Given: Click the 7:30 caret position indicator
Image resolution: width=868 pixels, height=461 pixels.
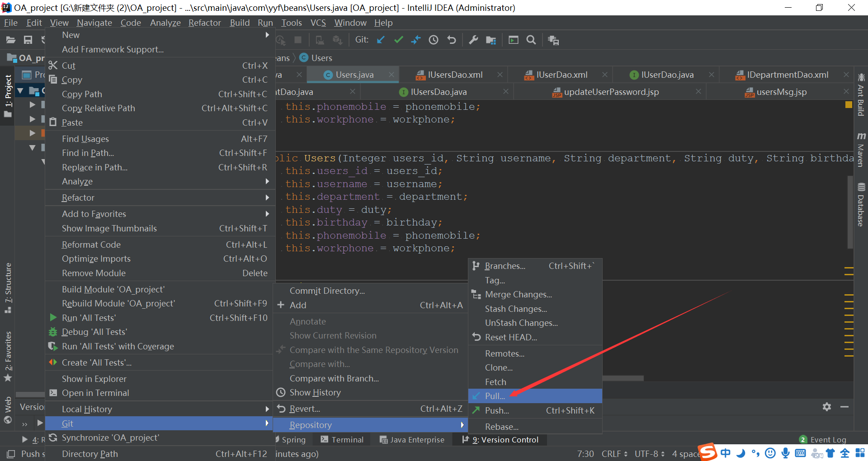Looking at the screenshot, I should click(x=585, y=454).
